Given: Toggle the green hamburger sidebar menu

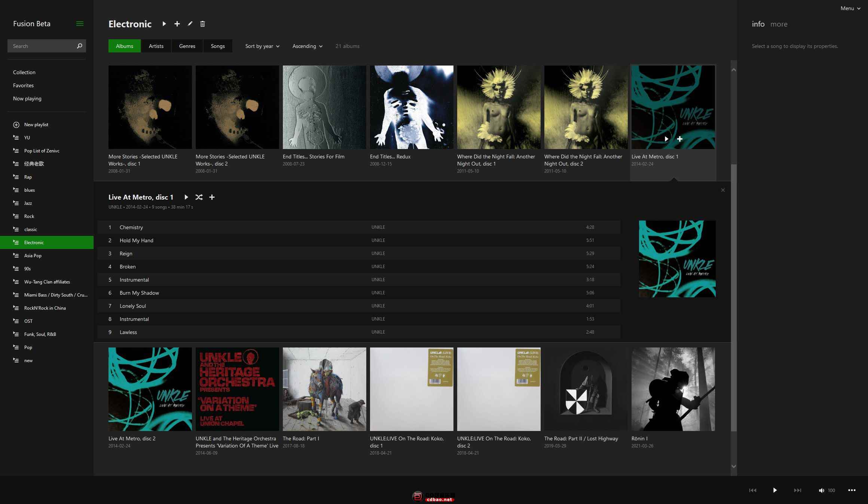Looking at the screenshot, I should click(x=80, y=24).
